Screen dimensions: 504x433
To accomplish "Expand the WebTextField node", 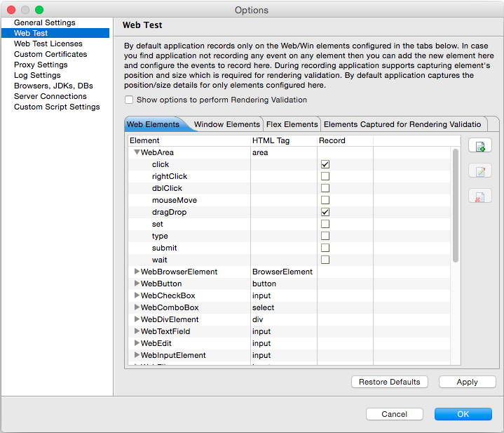I will (x=137, y=331).
